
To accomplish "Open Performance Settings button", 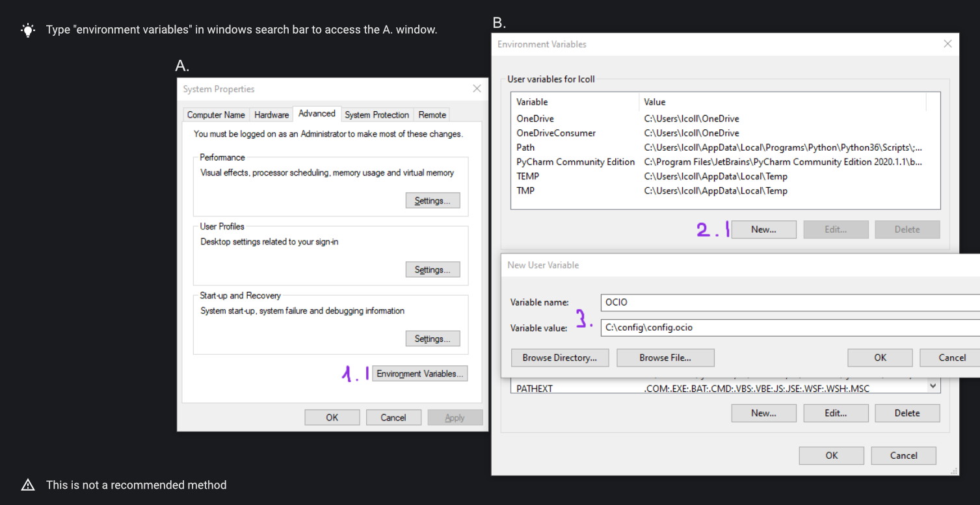I will point(432,200).
